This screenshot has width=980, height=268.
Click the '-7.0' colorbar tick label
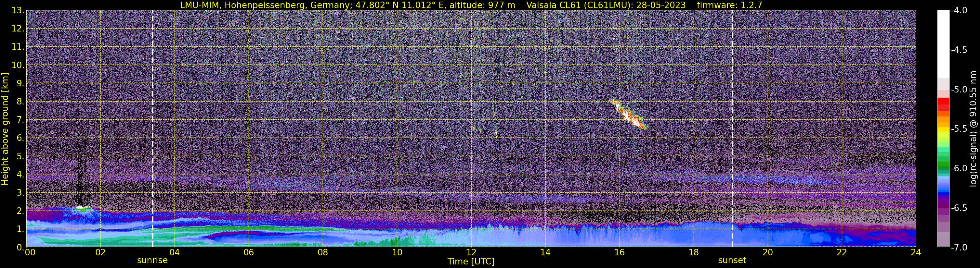(959, 248)
